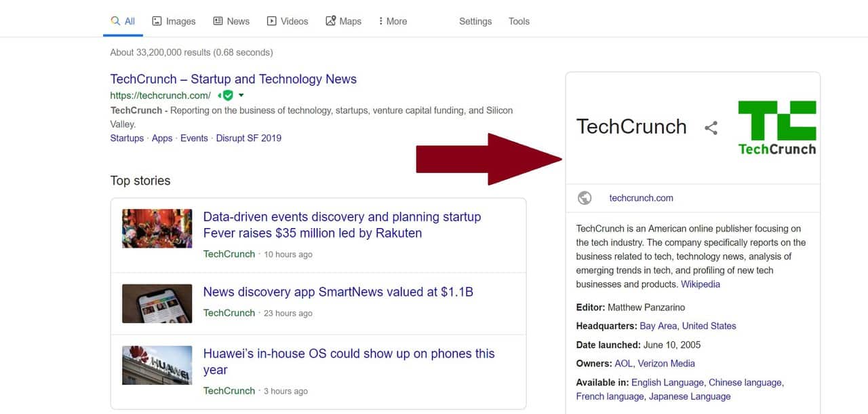The height and width of the screenshot is (414, 868).
Task: Click the Chinese language link
Action: tap(745, 382)
